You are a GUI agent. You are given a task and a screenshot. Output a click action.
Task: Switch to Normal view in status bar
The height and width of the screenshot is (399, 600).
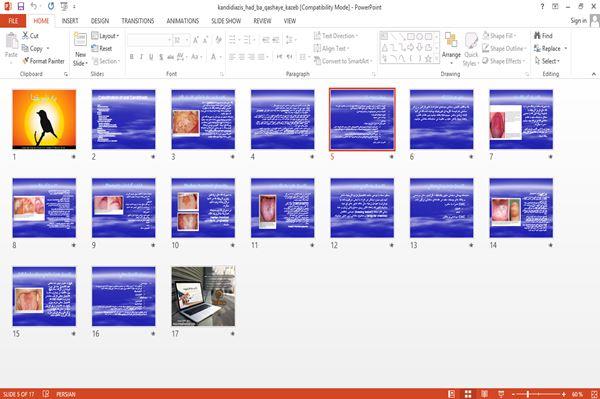click(x=452, y=394)
